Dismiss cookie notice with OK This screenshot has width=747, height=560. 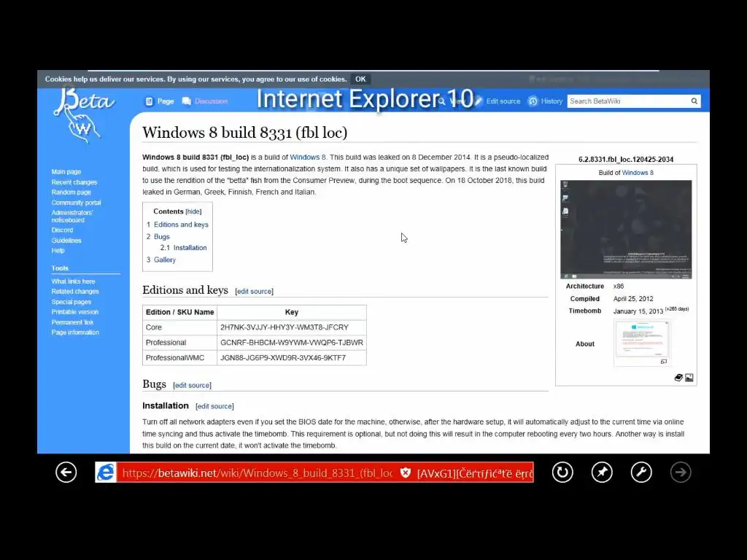pyautogui.click(x=360, y=79)
